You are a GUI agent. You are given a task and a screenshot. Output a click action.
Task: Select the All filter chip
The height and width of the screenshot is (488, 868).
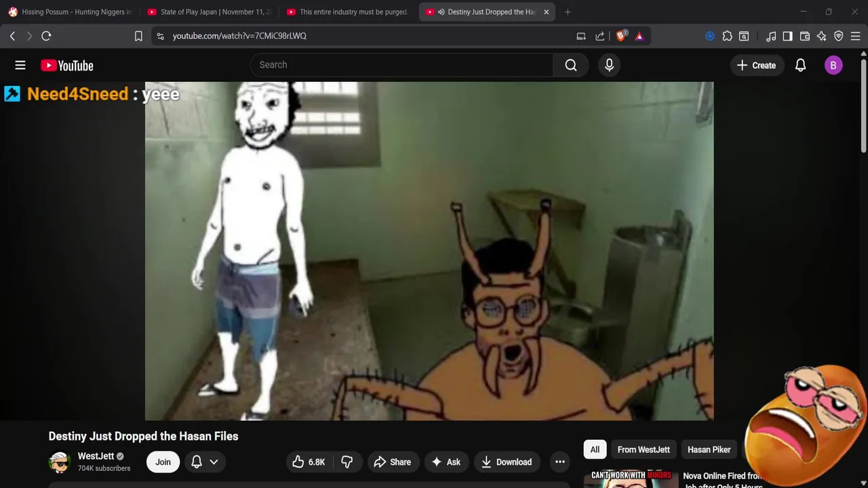[x=595, y=449]
